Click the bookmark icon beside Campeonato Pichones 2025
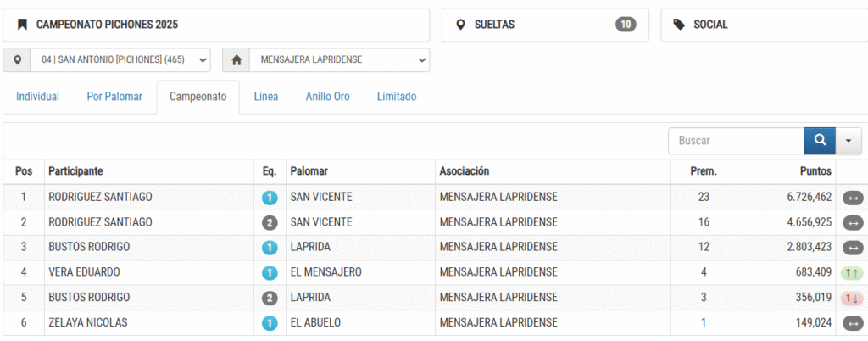Screen dimensions: 868x341 click(x=22, y=25)
